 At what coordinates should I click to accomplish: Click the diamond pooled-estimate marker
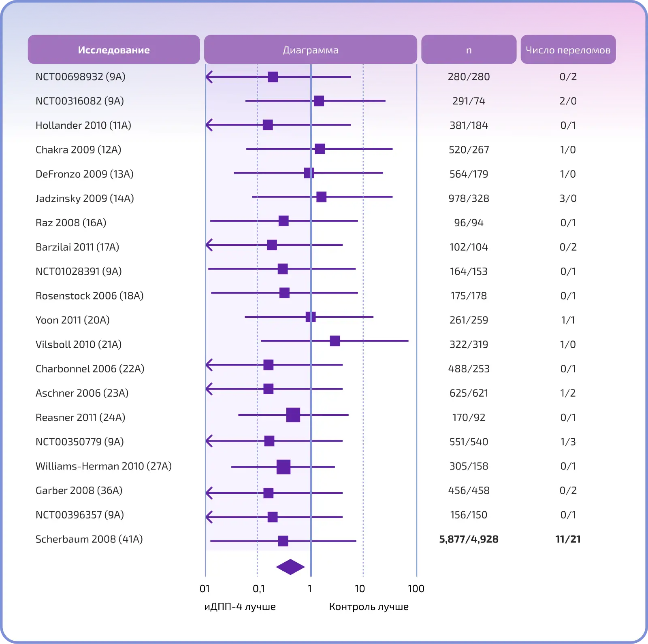(290, 567)
